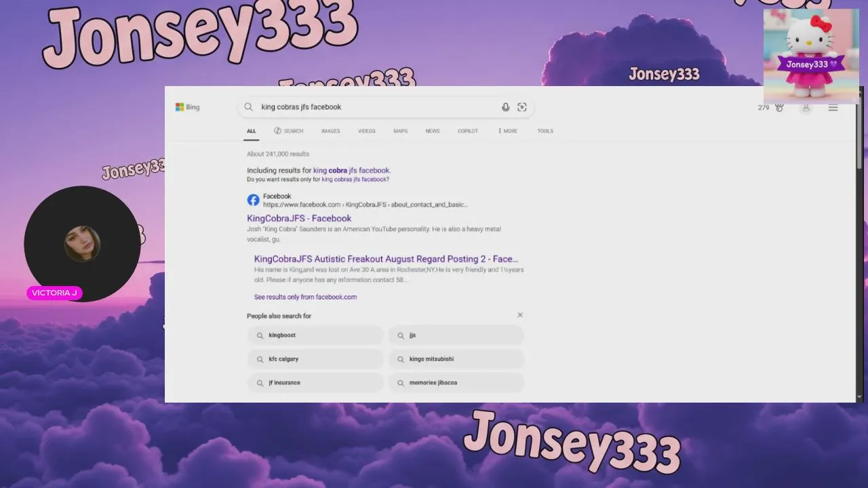Search suggestion memories jibacoa
Image resolution: width=868 pixels, height=488 pixels.
click(x=456, y=383)
